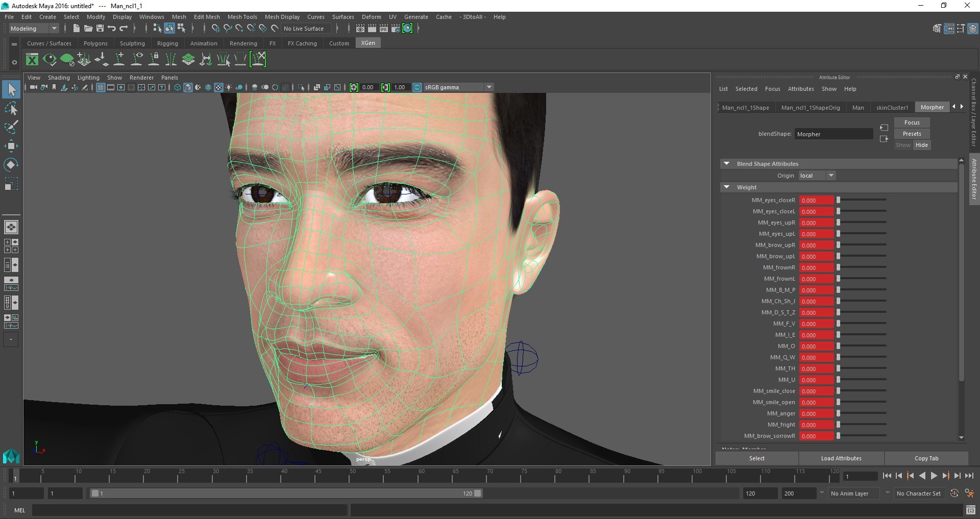Open the Mesh Tools menu
Screen dimensions: 980x519
pyautogui.click(x=242, y=17)
